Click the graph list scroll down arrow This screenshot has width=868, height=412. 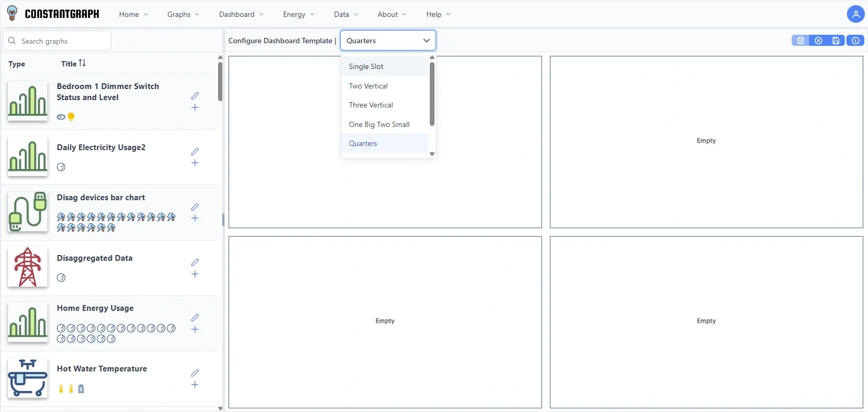point(220,408)
